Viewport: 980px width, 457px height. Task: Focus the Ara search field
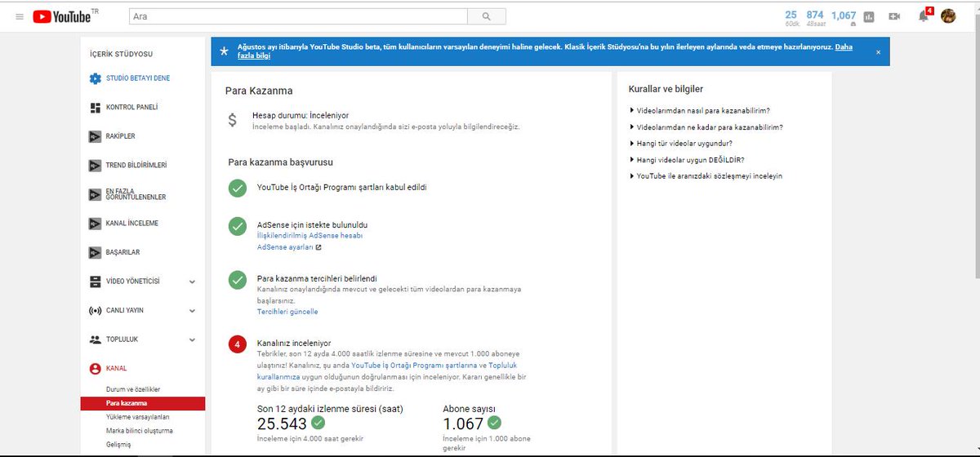point(298,16)
